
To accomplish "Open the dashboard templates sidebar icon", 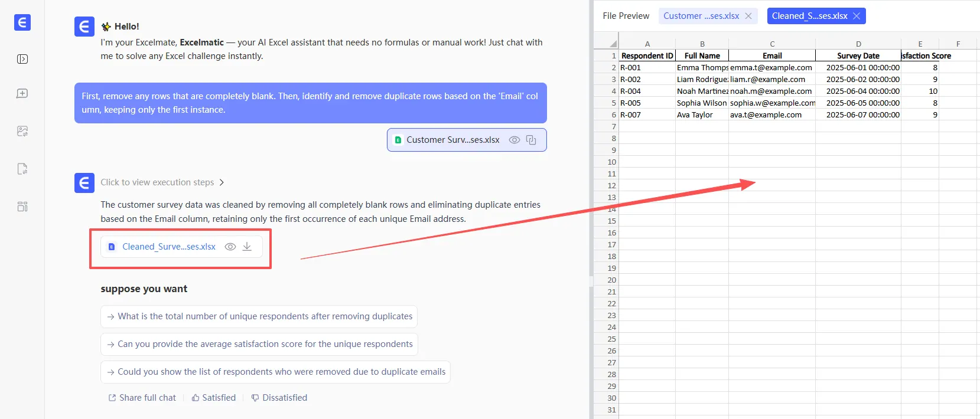I will coord(22,207).
